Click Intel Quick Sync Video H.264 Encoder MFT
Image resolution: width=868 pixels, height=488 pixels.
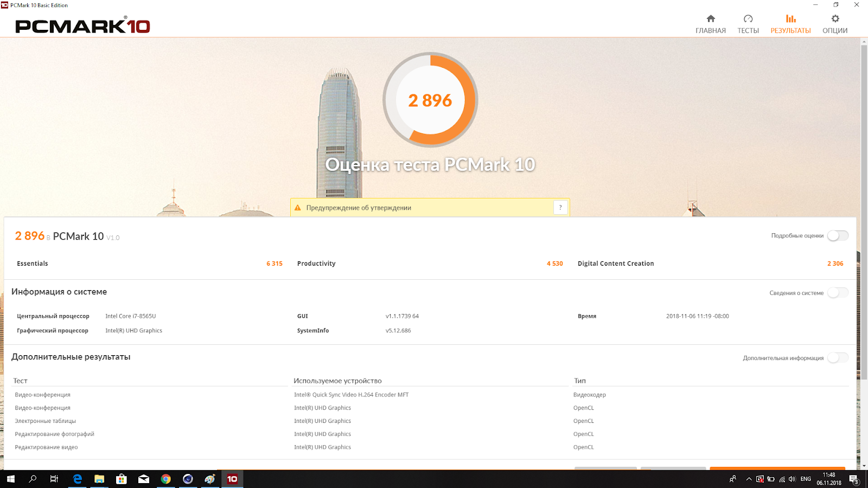351,395
